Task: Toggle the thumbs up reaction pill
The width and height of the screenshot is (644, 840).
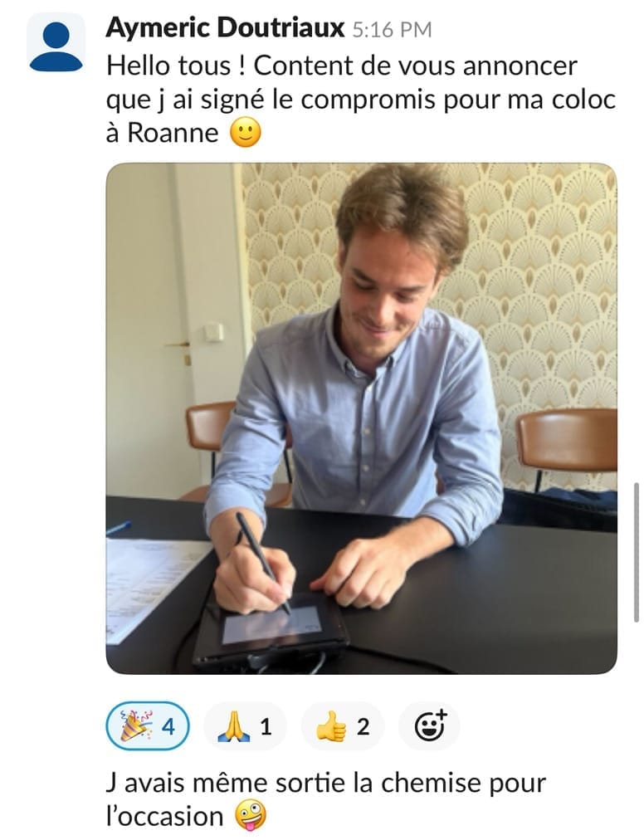Action: click(x=343, y=726)
